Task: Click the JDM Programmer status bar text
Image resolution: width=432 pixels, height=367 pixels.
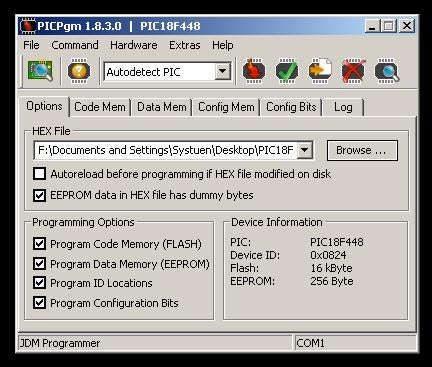Action: (x=60, y=343)
